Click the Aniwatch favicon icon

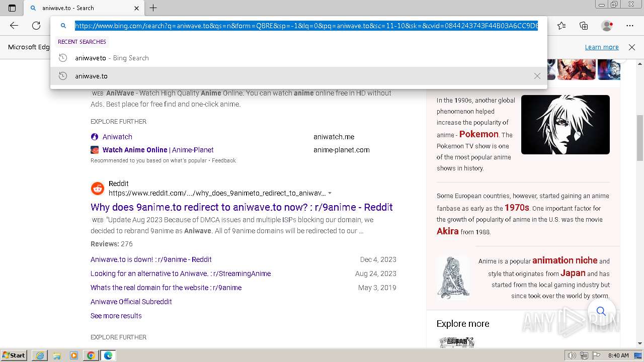click(95, 137)
